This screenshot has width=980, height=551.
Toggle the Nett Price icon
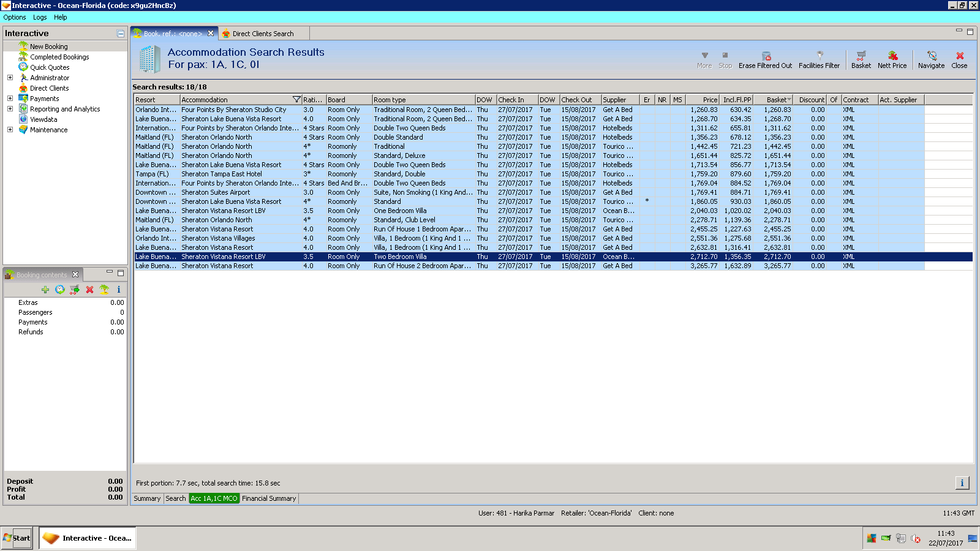(892, 56)
